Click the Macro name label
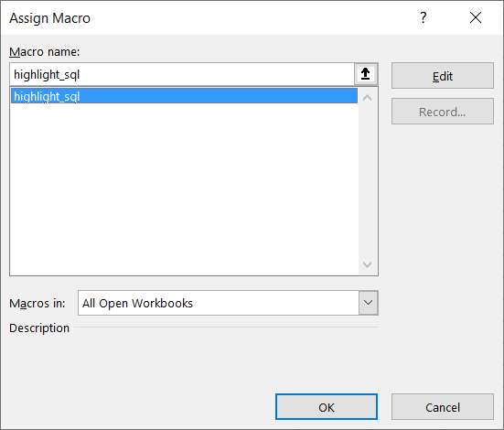 click(x=44, y=52)
